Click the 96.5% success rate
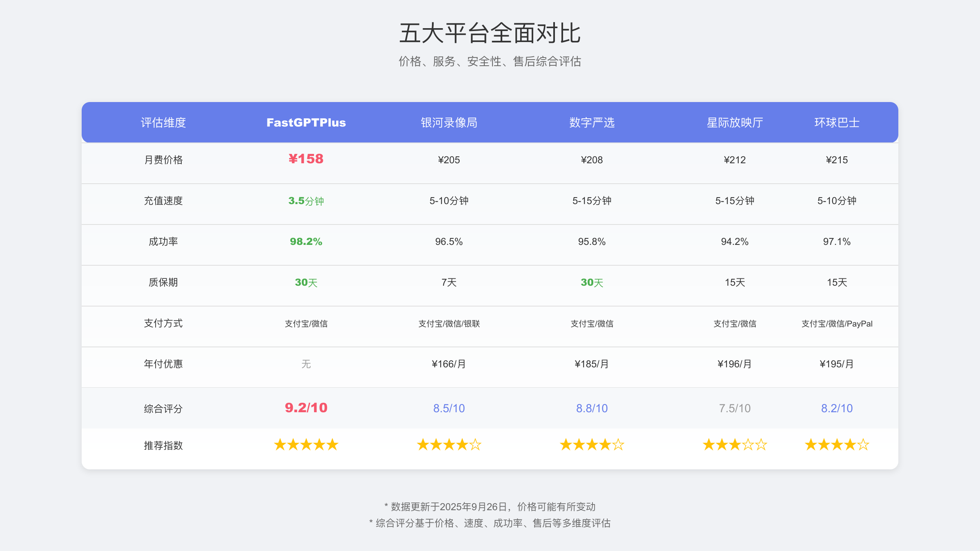Viewport: 980px width, 551px height. 449,242
